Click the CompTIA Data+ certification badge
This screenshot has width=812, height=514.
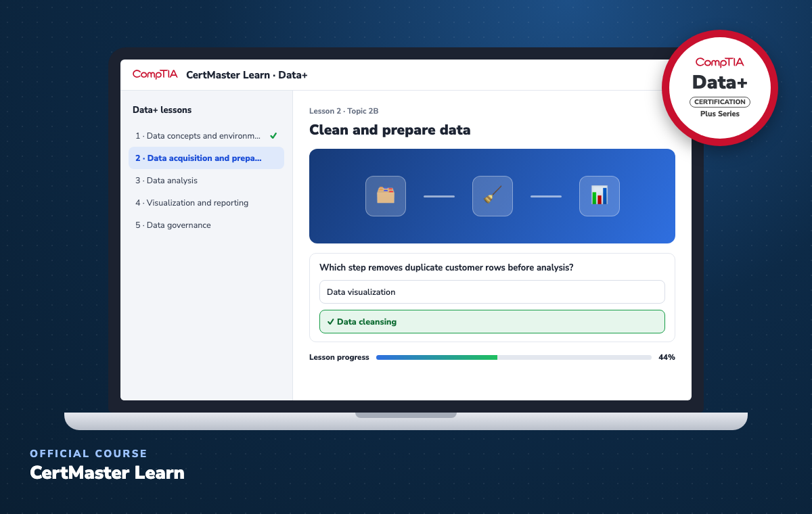click(720, 88)
